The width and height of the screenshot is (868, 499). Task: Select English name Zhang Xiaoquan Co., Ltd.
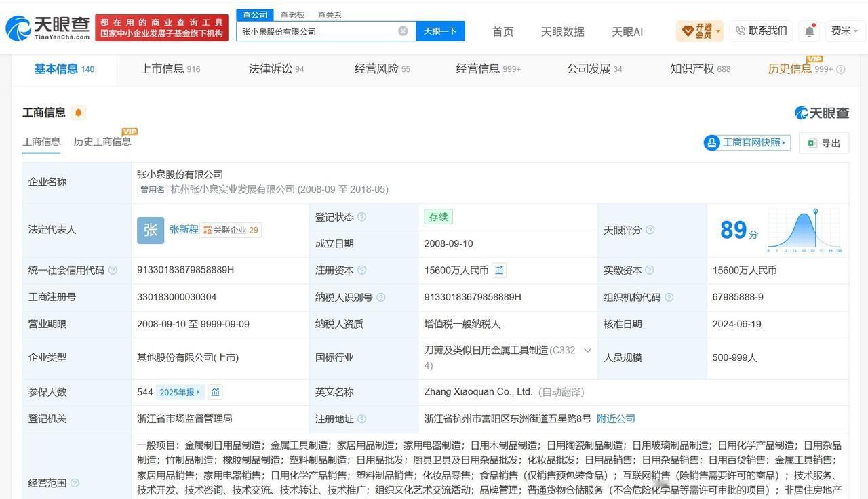[x=478, y=392]
